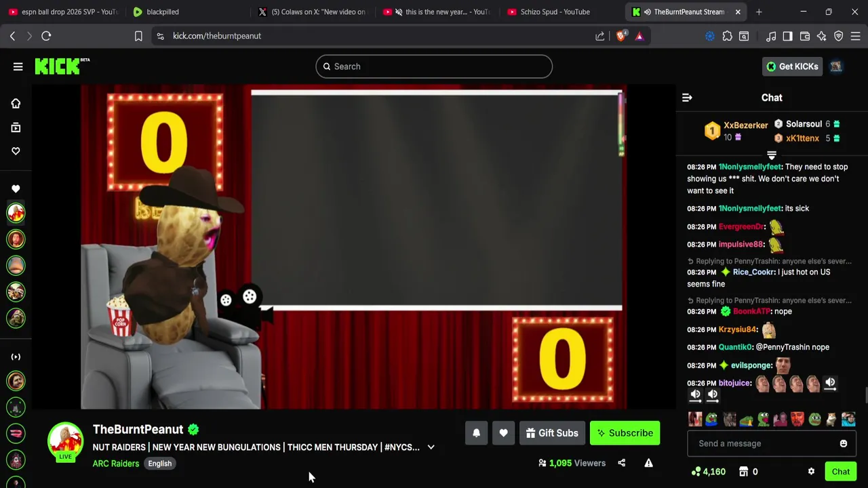
Task: Reload the current page
Action: [x=46, y=36]
